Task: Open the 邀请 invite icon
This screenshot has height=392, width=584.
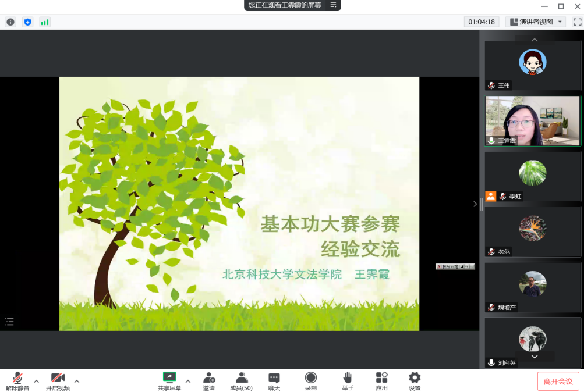Action: pos(209,381)
